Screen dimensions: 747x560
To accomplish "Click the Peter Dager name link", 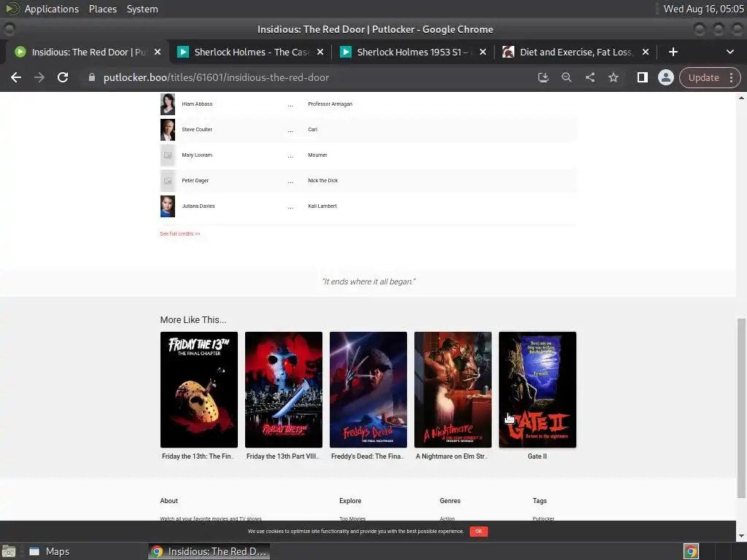I will click(195, 181).
